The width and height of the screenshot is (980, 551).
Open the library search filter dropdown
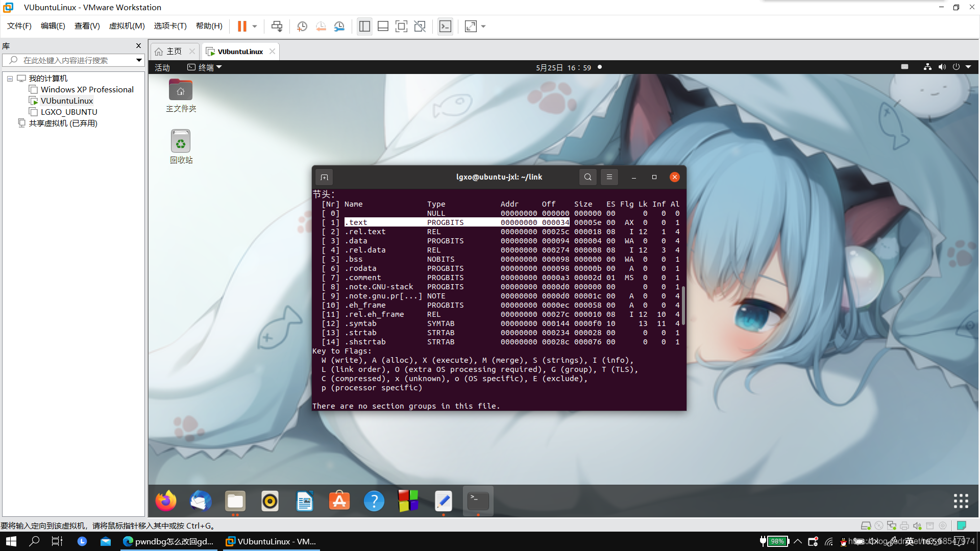click(x=139, y=60)
